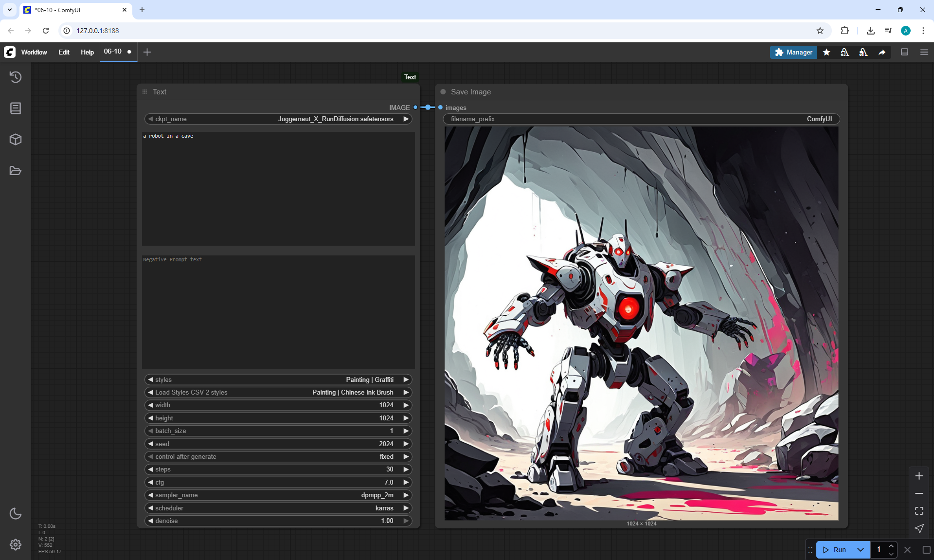Open settings gear in sidebar
The image size is (934, 560).
(16, 544)
